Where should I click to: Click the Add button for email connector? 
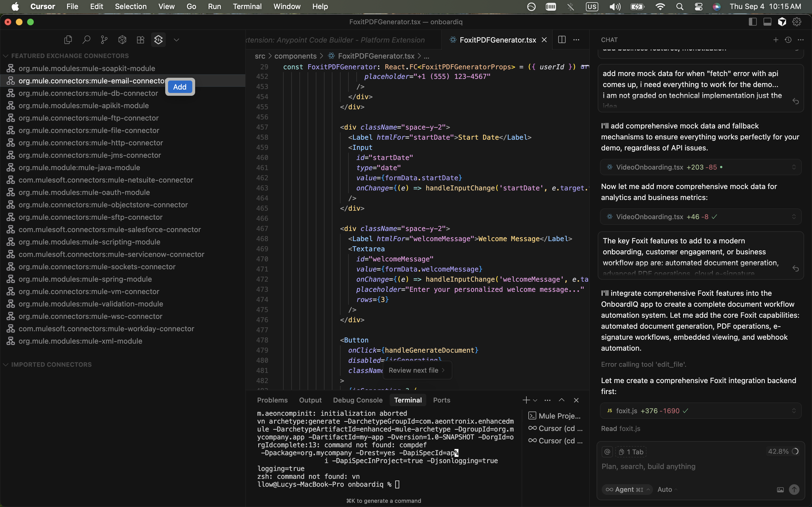[180, 87]
